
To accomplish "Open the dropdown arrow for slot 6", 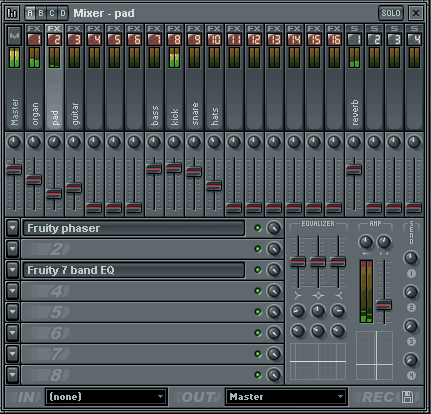I will coord(13,333).
